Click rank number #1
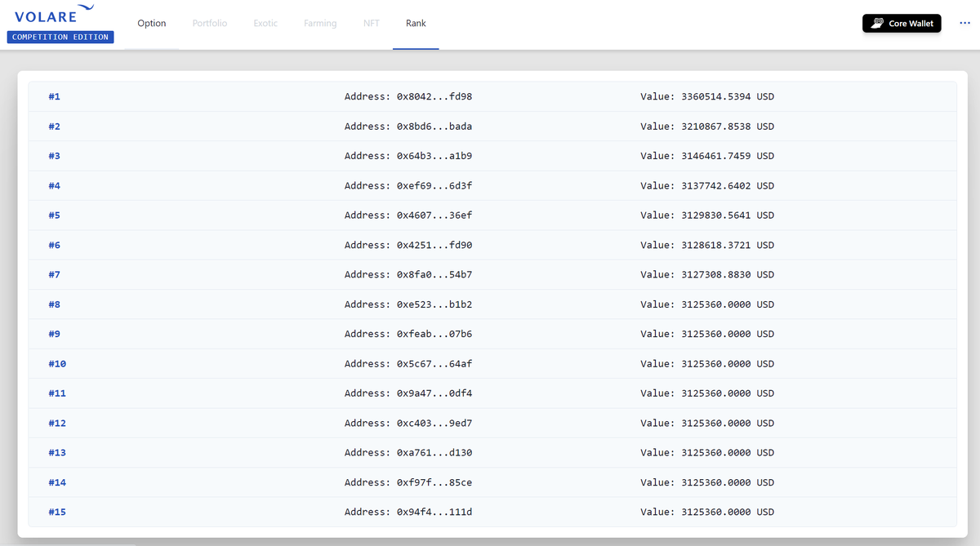The width and height of the screenshot is (980, 546). point(55,96)
